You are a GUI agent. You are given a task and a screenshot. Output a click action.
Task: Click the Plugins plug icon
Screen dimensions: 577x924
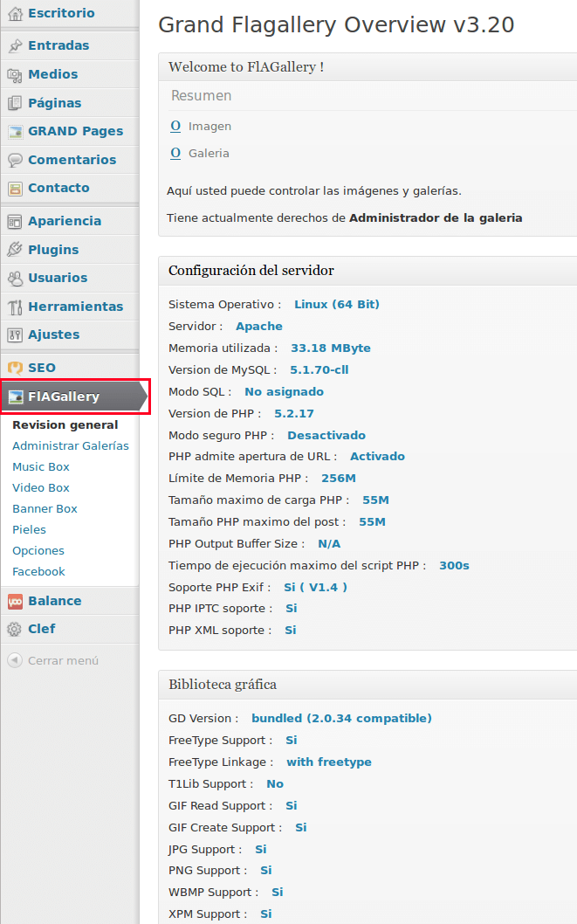(x=15, y=250)
